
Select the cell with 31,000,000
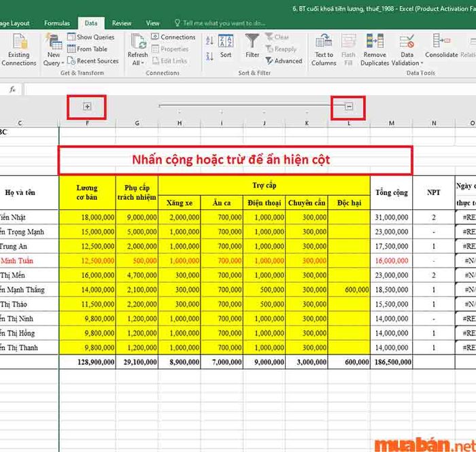coord(392,218)
